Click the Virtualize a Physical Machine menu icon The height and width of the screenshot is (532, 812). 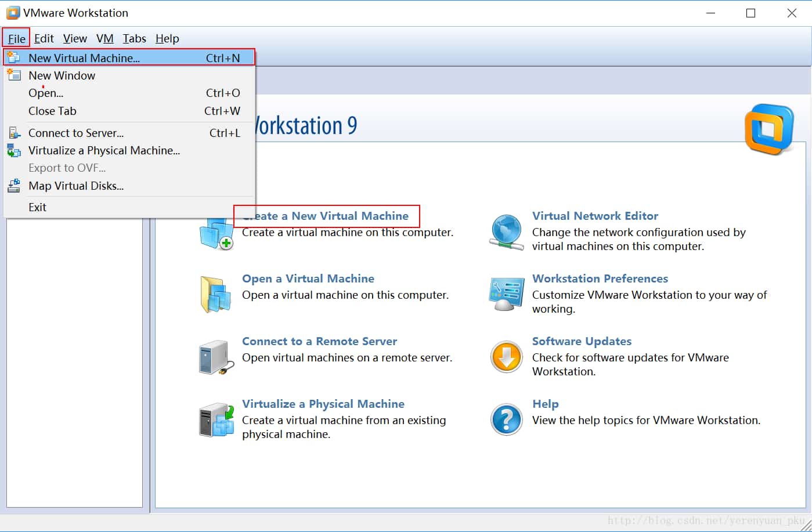click(x=14, y=150)
